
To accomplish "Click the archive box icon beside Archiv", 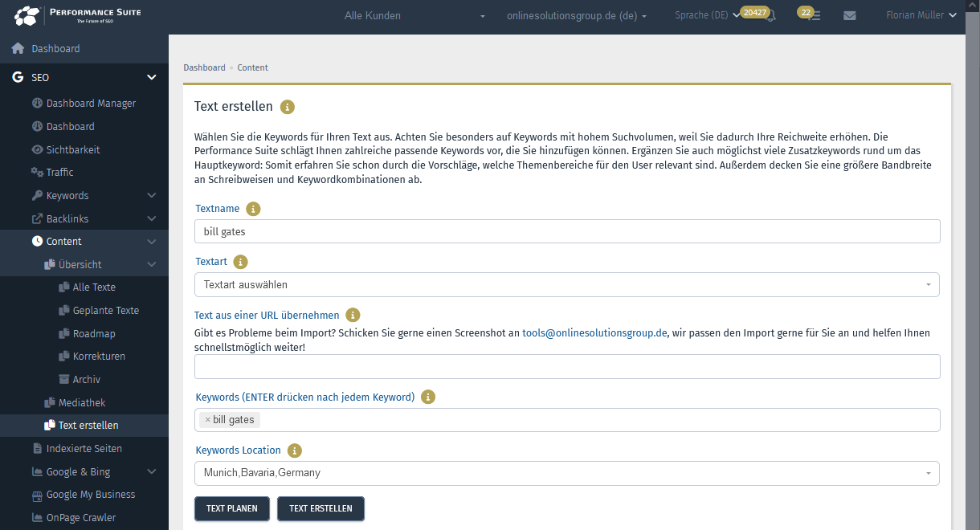I will click(x=65, y=380).
